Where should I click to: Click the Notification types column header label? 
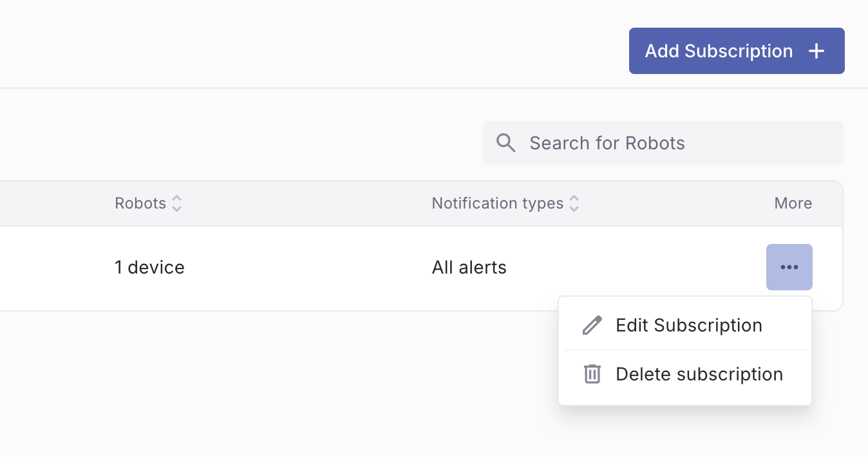point(497,203)
